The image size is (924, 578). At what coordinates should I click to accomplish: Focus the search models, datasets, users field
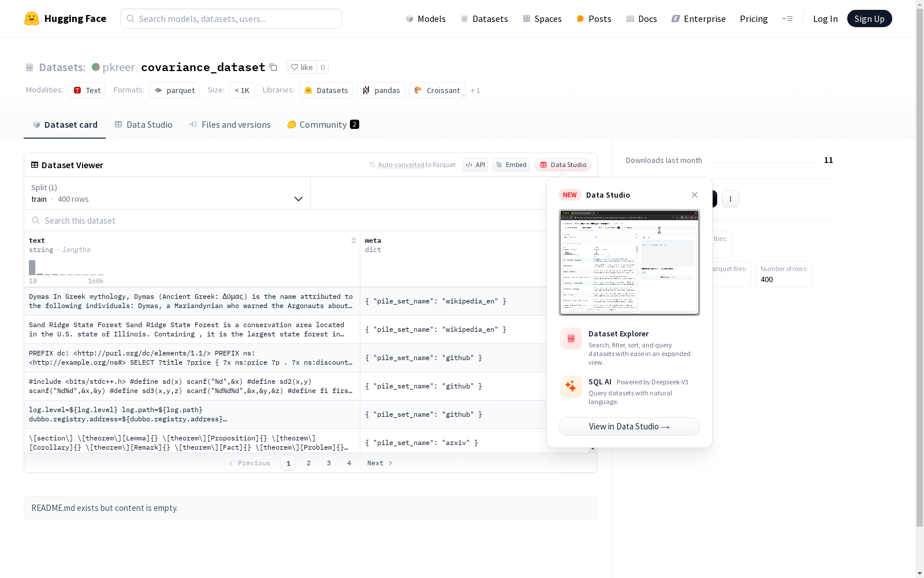(231, 18)
